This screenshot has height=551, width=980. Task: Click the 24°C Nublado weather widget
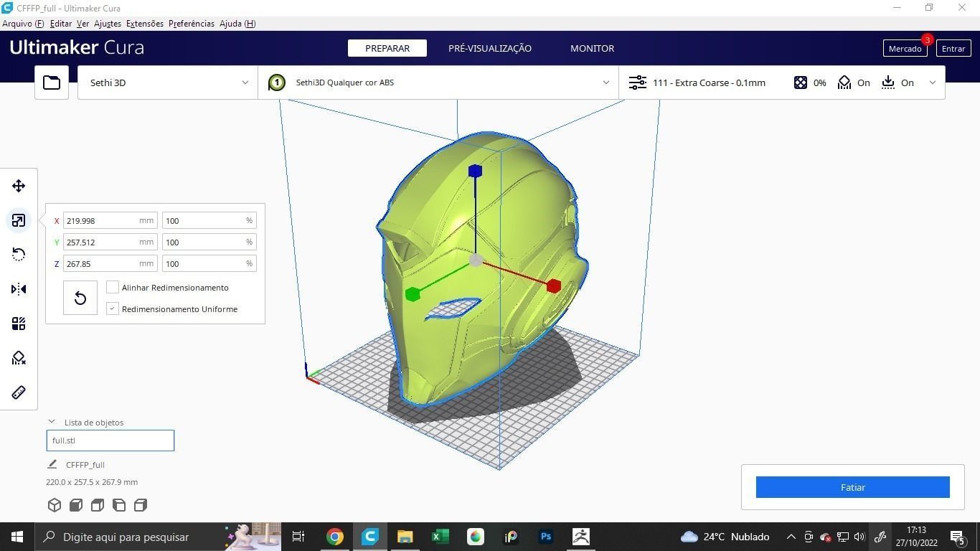[x=725, y=537]
